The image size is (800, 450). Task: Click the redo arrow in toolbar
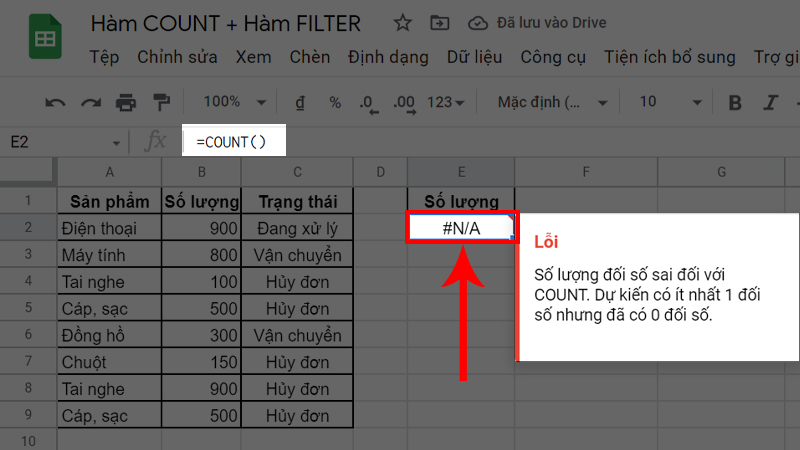tap(91, 102)
